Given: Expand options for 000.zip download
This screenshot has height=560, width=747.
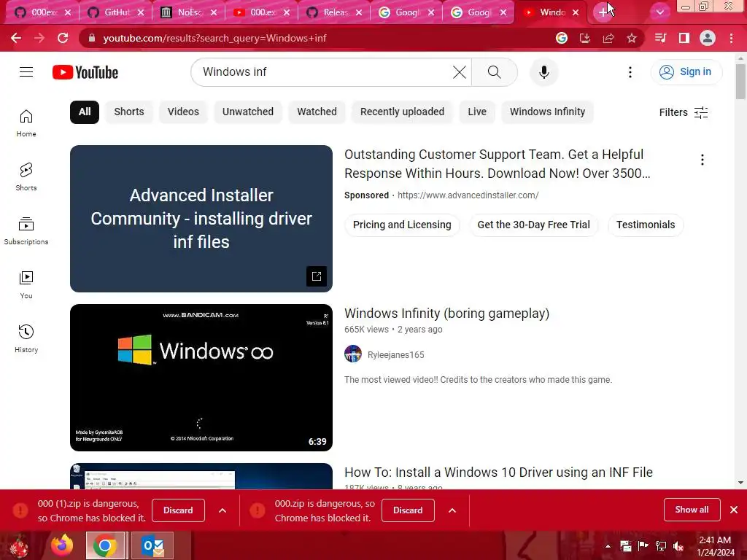Looking at the screenshot, I should pos(452,510).
